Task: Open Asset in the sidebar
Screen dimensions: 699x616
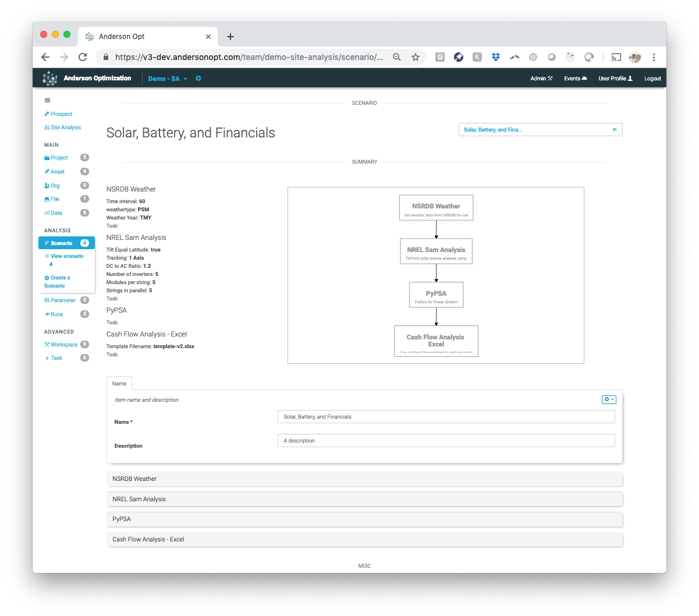Action: [55, 172]
